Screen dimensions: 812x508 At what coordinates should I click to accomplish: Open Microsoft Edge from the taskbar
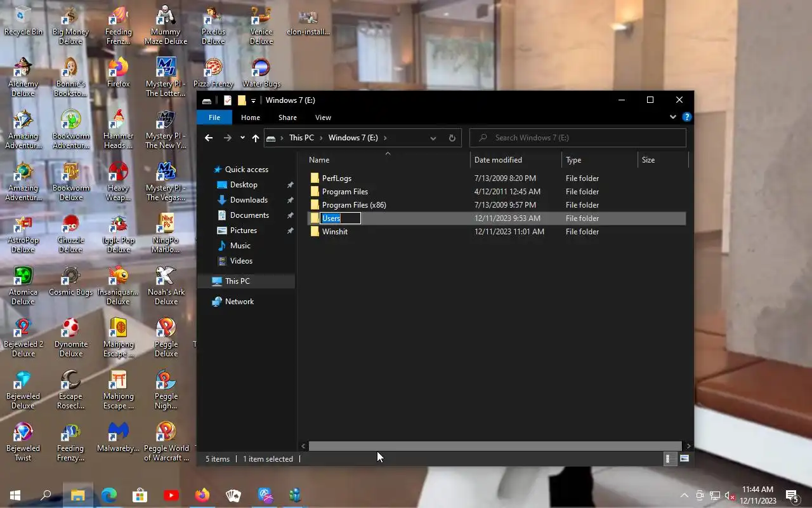tap(109, 495)
